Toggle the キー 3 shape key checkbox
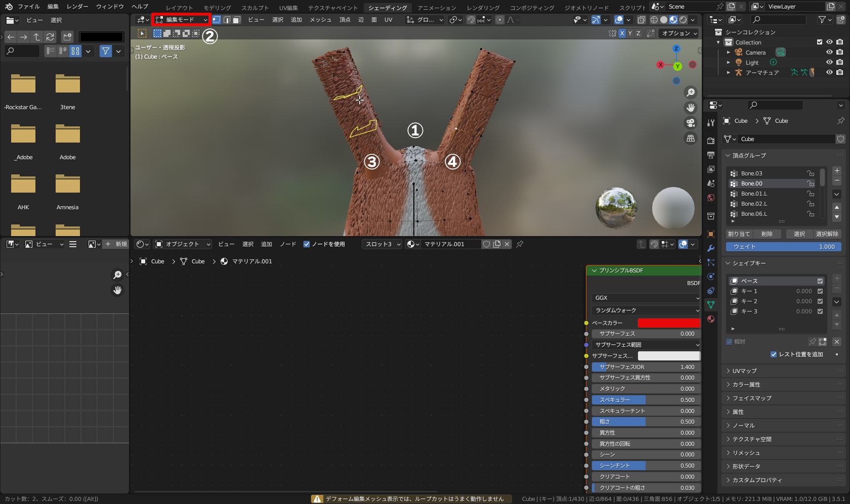The width and height of the screenshot is (850, 504). click(820, 311)
